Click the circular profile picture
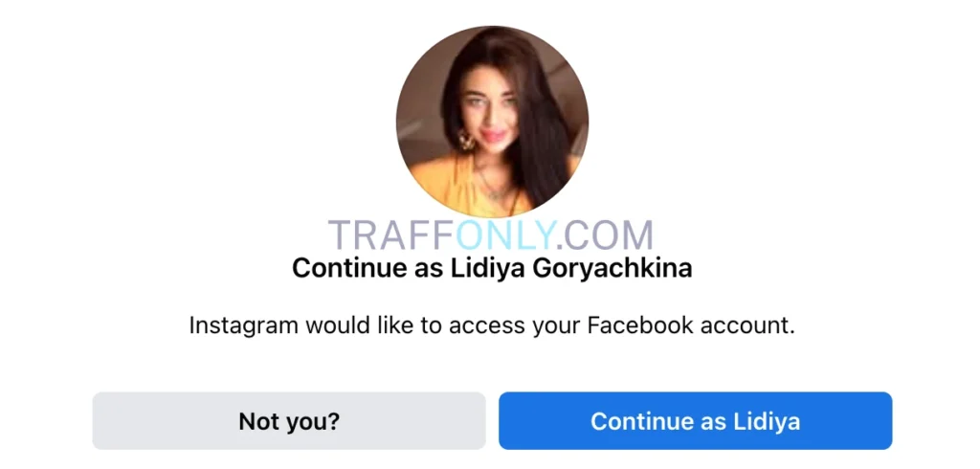The height and width of the screenshot is (469, 980). tap(492, 122)
